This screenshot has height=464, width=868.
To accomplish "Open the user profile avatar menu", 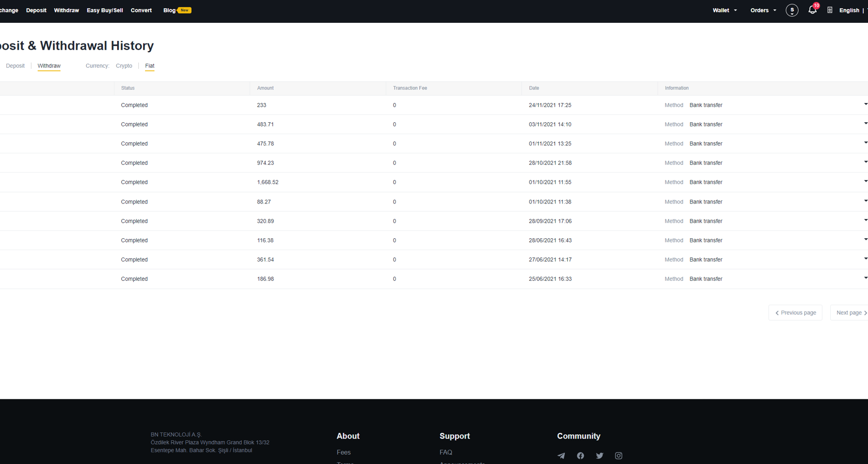I will [x=792, y=10].
